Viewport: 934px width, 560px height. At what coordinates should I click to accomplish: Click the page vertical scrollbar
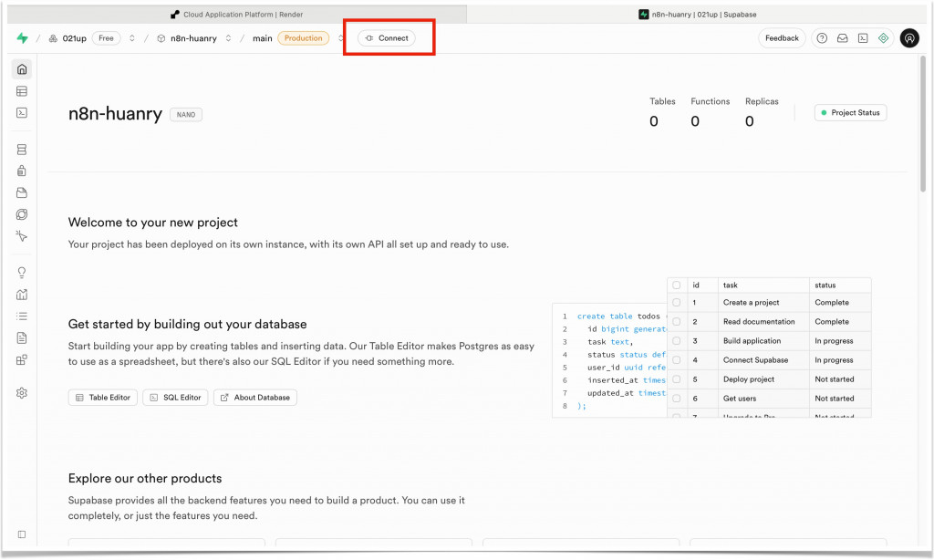923,124
